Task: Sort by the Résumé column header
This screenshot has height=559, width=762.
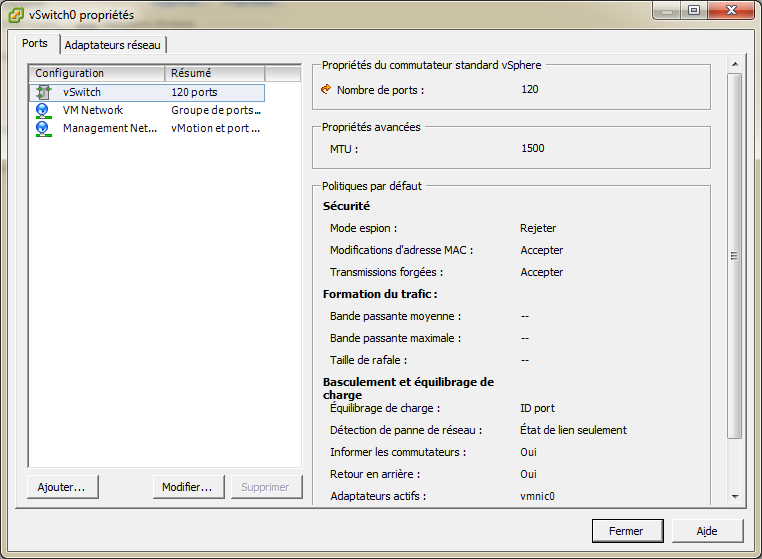Action: tap(215, 73)
